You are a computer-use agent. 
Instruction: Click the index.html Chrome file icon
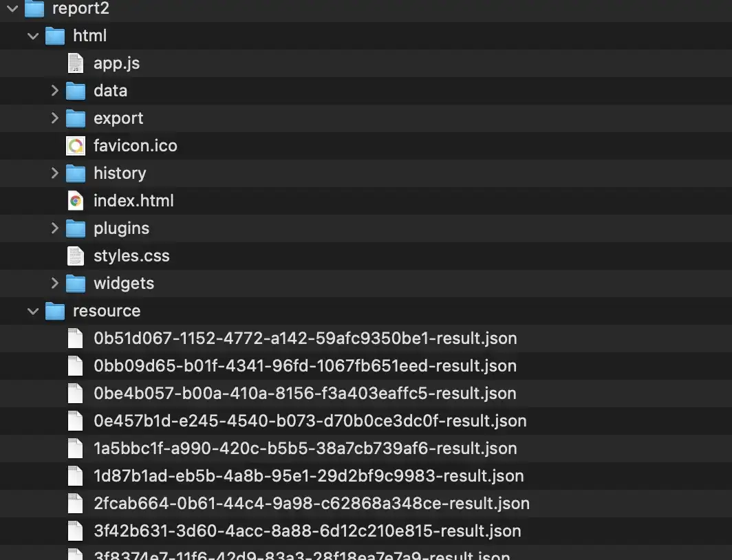[76, 201]
